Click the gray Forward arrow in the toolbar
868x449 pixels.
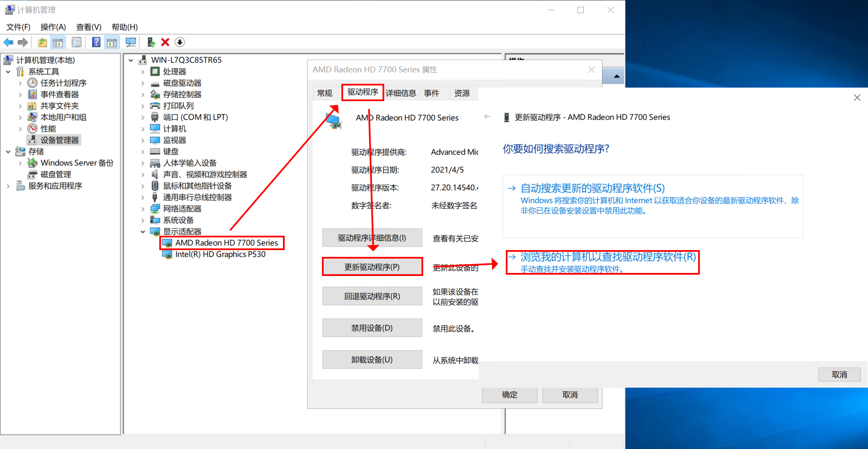23,42
